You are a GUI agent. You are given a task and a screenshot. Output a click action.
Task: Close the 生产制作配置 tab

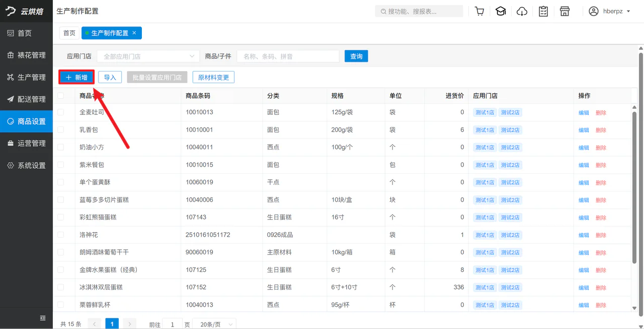tap(134, 33)
